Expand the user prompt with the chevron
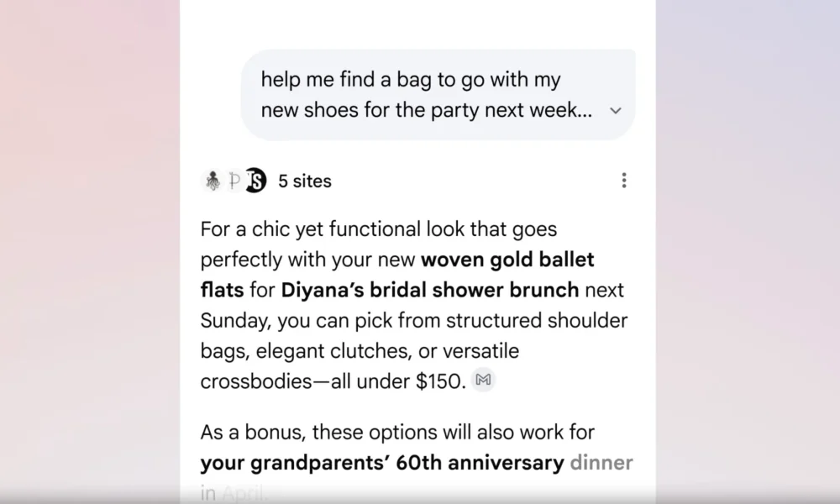Viewport: 840px width, 504px height. (615, 111)
